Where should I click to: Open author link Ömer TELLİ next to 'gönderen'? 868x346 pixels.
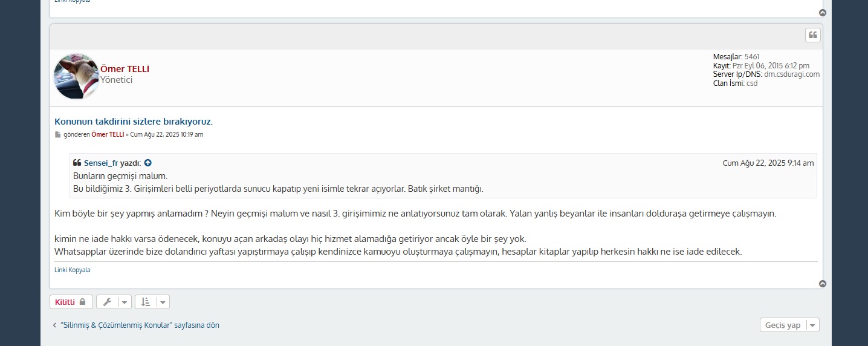(108, 134)
